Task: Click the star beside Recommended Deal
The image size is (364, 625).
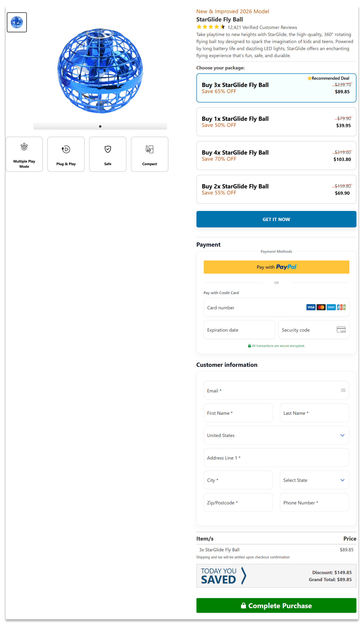Action: 309,78
